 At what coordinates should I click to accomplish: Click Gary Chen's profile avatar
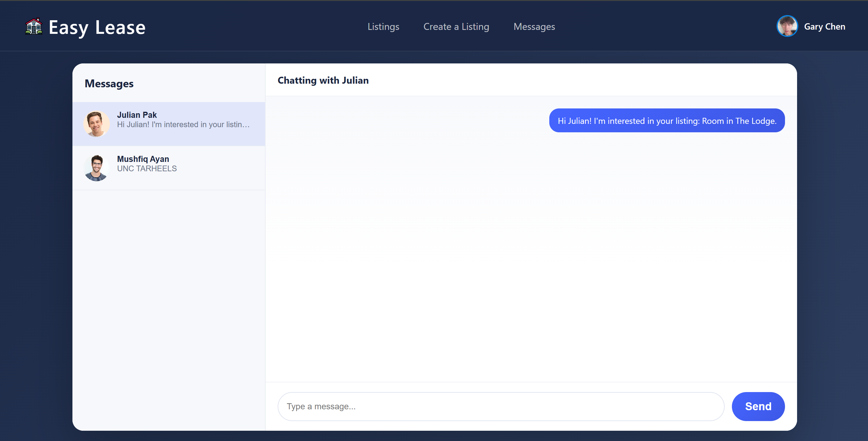787,26
